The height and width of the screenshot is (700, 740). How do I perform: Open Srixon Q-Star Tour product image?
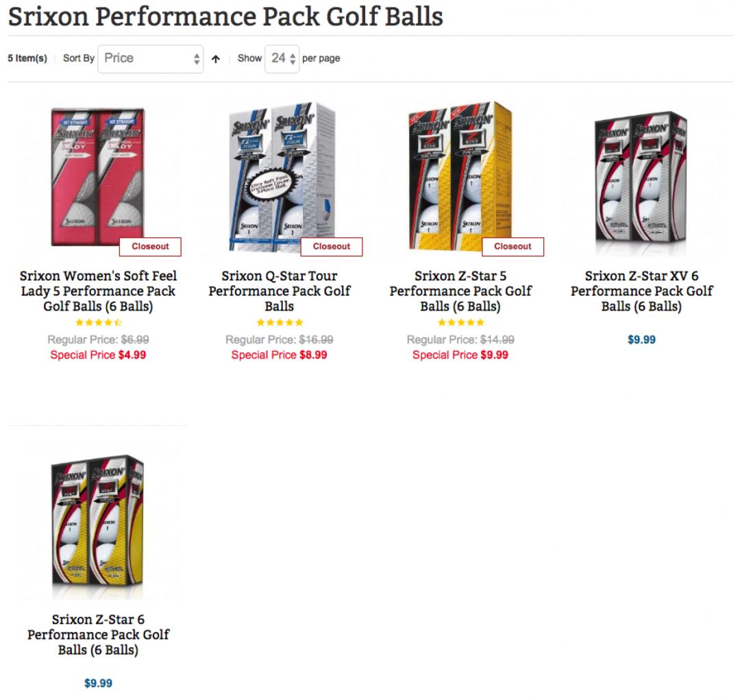pos(279,177)
